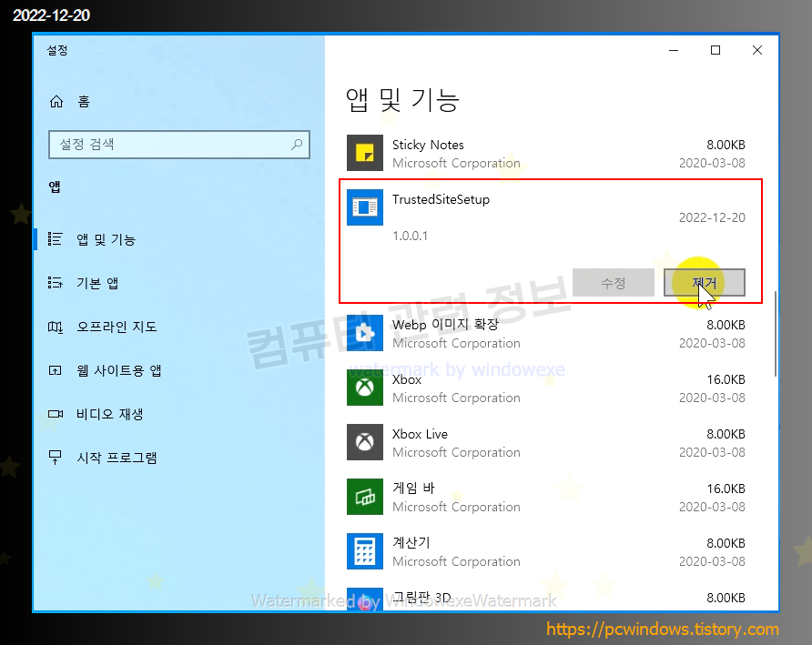Click the 16.0KB size of Xbox
The height and width of the screenshot is (645, 812).
[726, 379]
